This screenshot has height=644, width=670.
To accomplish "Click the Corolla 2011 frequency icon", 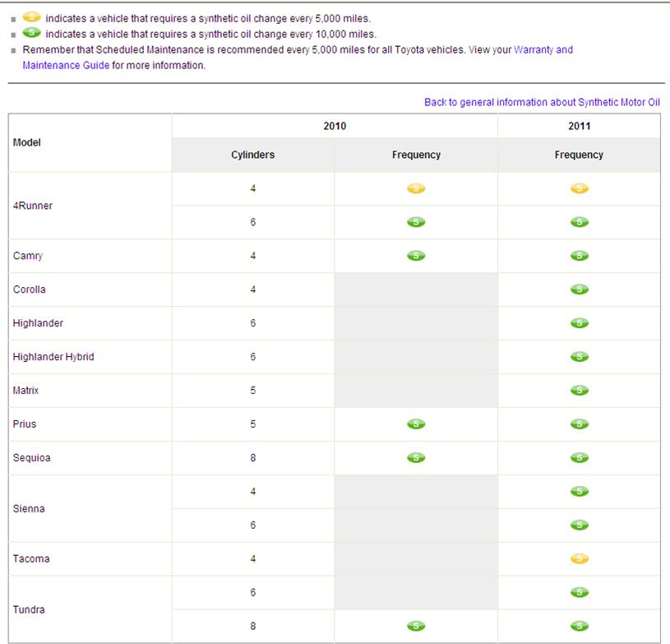I will pyautogui.click(x=580, y=290).
